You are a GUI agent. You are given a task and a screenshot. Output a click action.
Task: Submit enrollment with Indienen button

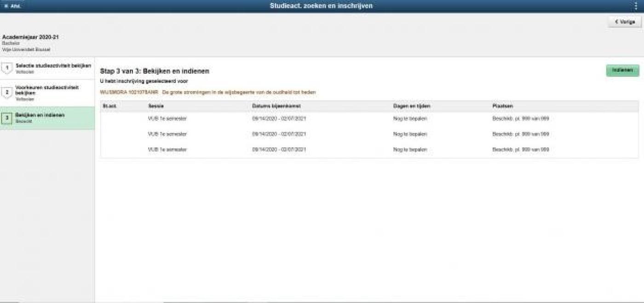click(622, 70)
